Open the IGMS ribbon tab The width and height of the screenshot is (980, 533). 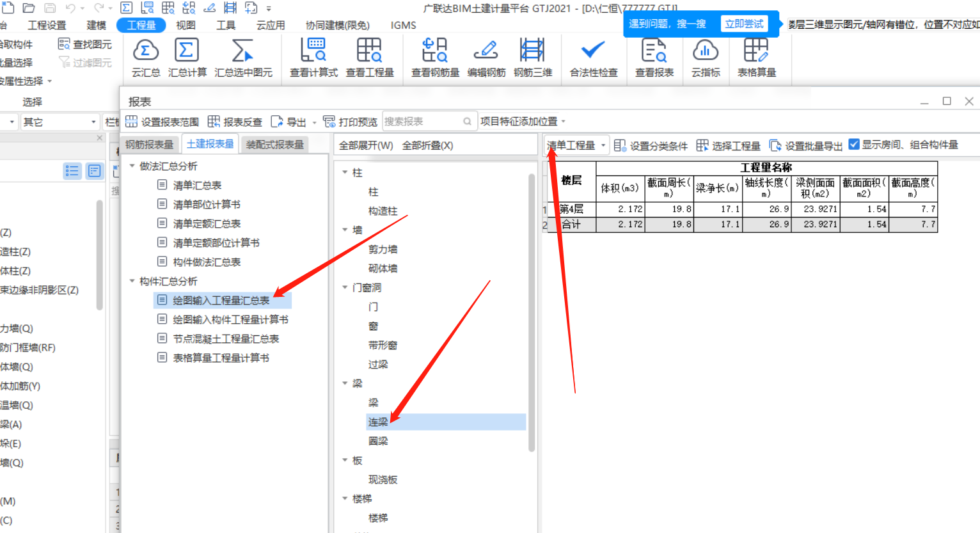click(403, 25)
